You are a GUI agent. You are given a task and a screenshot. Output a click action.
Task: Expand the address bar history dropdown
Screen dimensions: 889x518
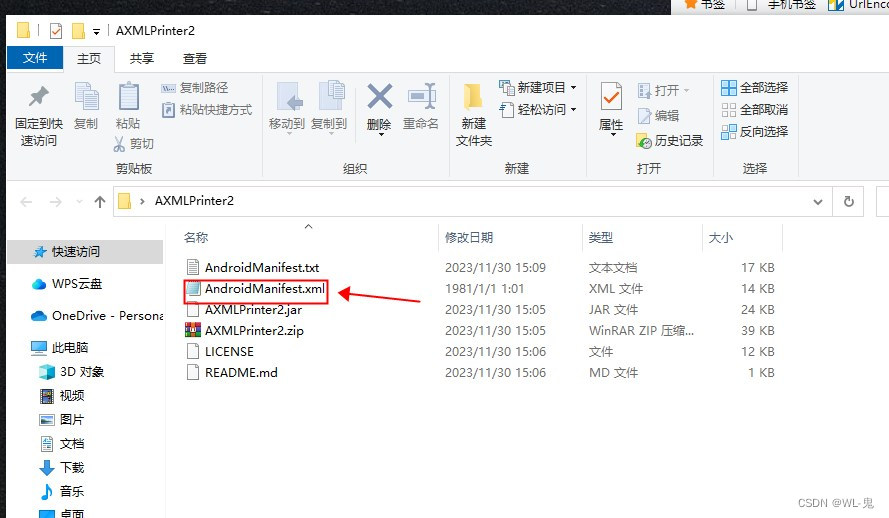click(x=818, y=202)
